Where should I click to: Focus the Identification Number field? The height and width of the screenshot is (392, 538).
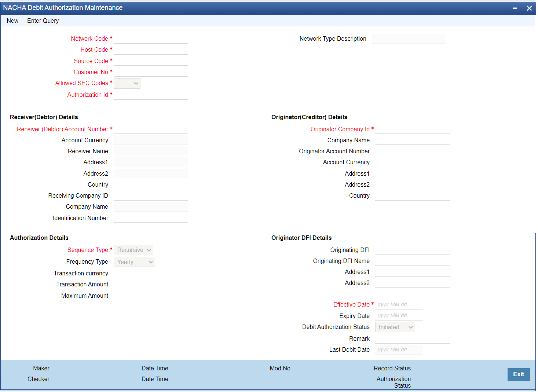151,218
